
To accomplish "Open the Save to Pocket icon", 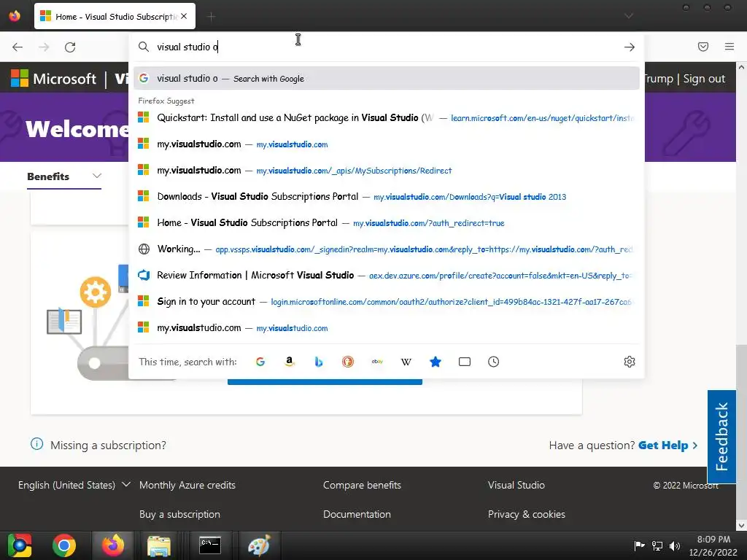I will coord(703,47).
